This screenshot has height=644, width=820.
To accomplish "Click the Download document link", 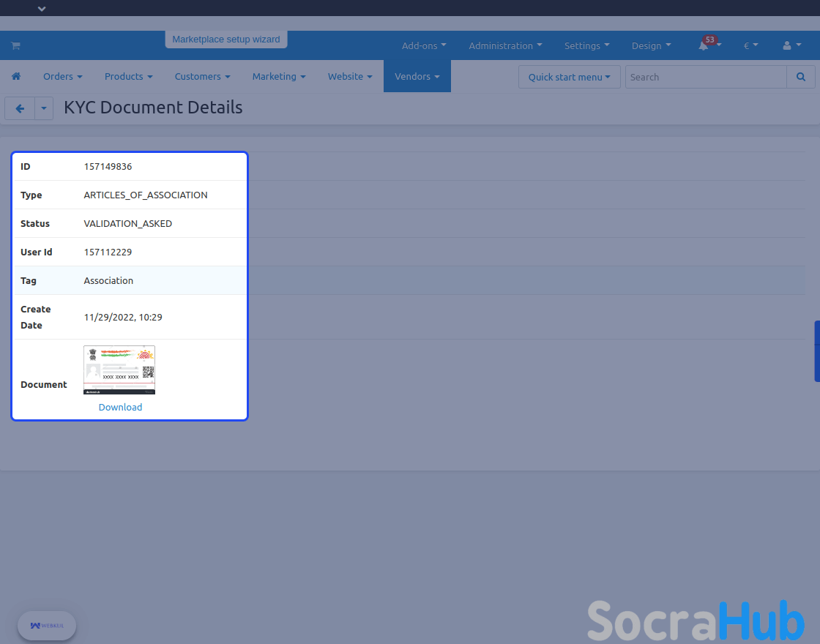I will coord(120,407).
